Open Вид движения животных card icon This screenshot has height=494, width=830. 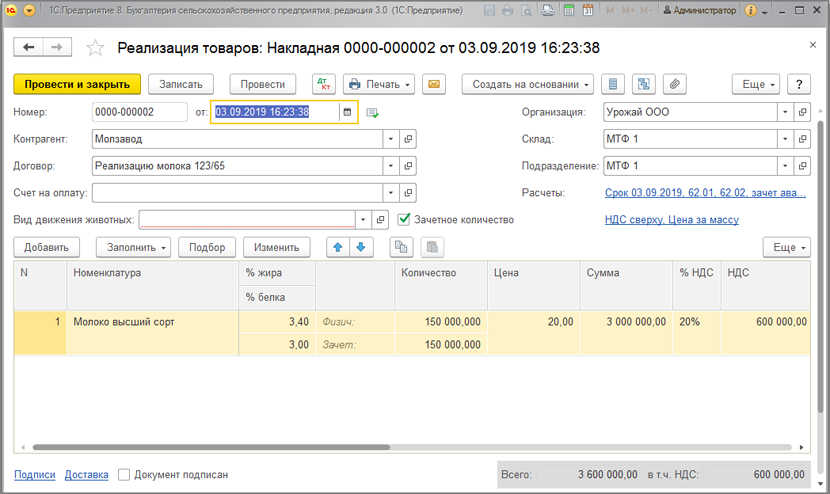tap(380, 220)
